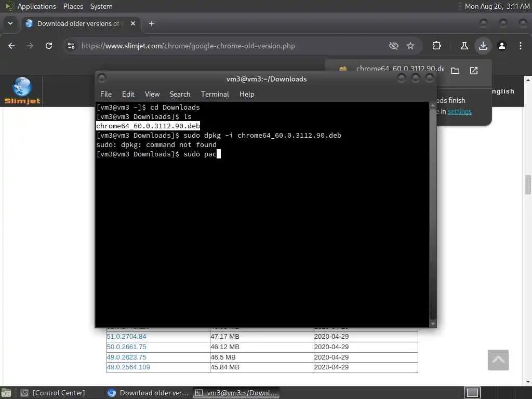Open downloaded file in new tab icon
The width and height of the screenshot is (532, 399).
pyautogui.click(x=474, y=71)
